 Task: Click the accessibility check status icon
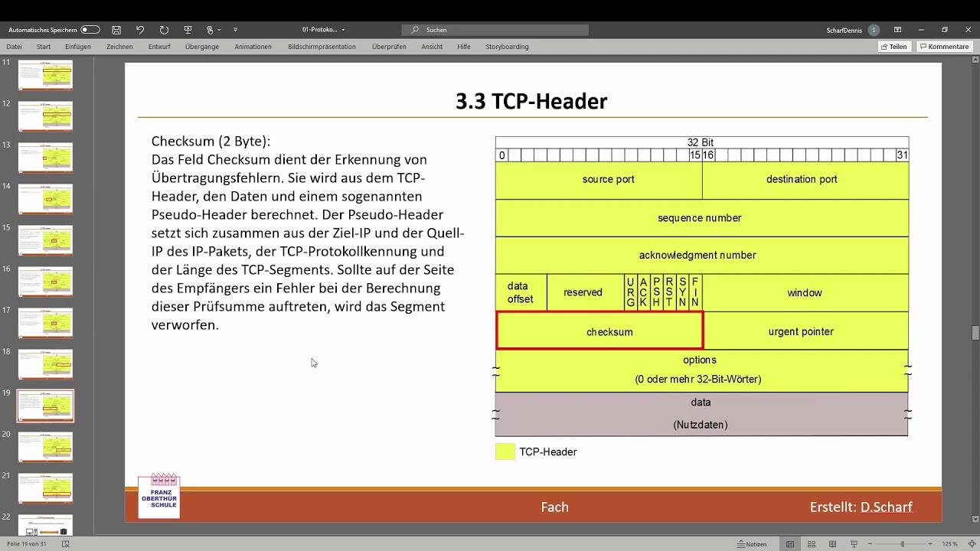tap(65, 544)
